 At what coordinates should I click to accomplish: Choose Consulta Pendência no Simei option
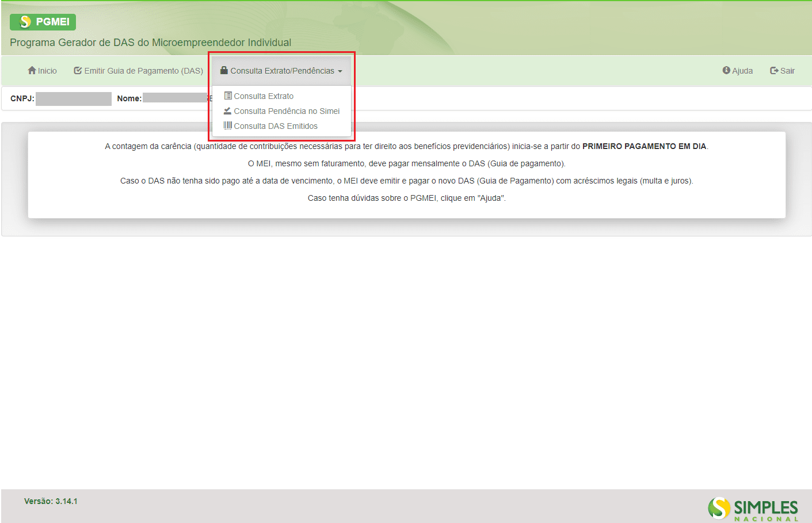(287, 111)
